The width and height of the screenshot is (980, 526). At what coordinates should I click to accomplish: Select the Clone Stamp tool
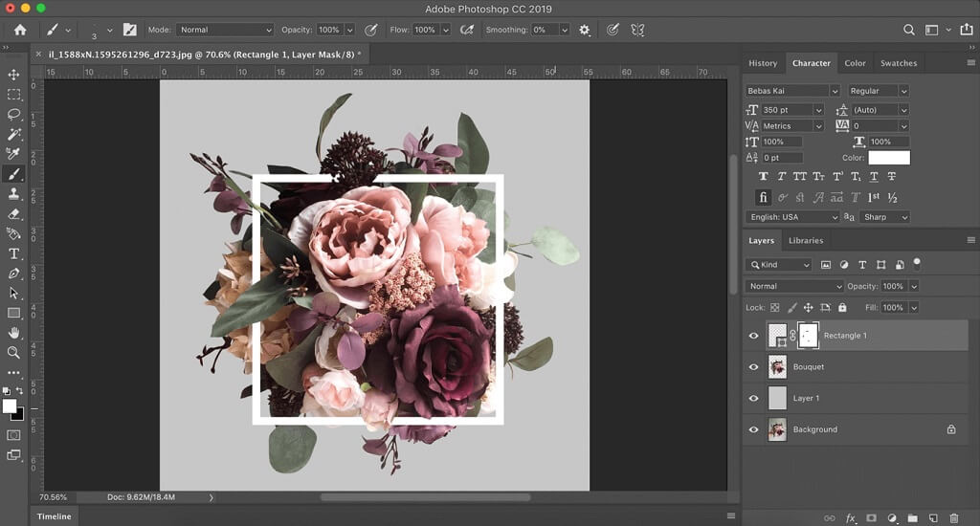click(13, 193)
